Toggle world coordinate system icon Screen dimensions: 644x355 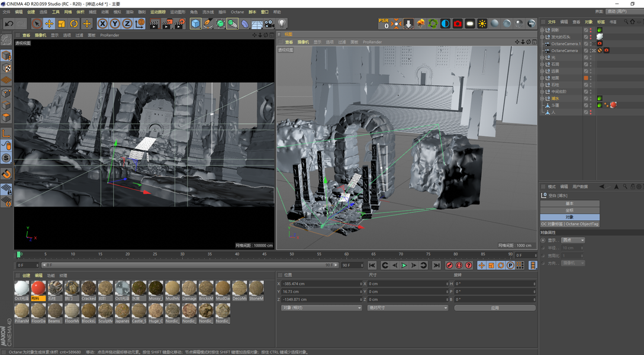140,24
